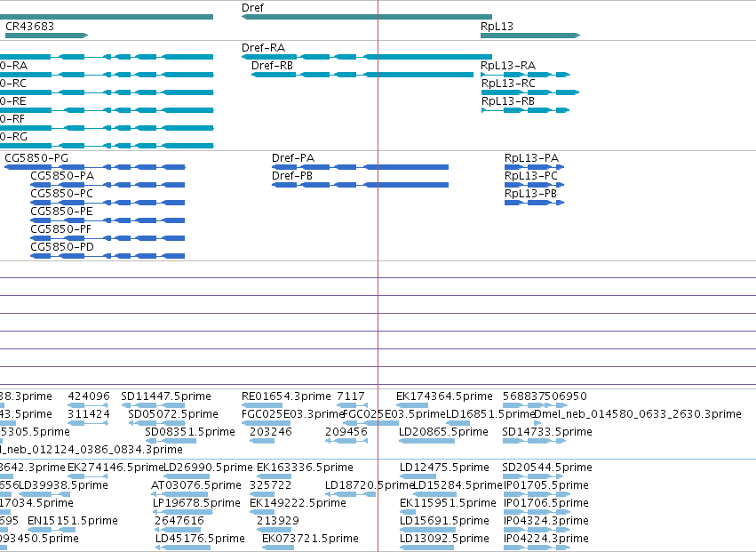This screenshot has height=552, width=756.
Task: Select the RE01654.3prime EST label
Action: click(286, 396)
